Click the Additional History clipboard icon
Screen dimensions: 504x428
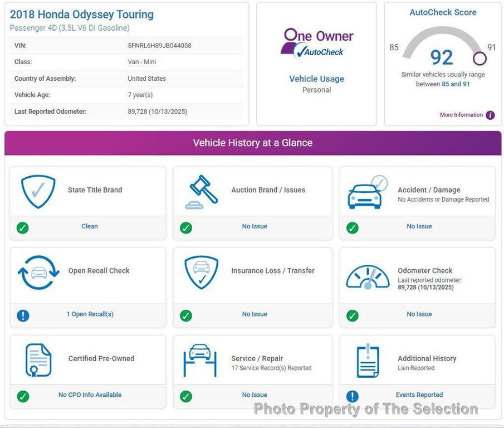click(x=367, y=361)
